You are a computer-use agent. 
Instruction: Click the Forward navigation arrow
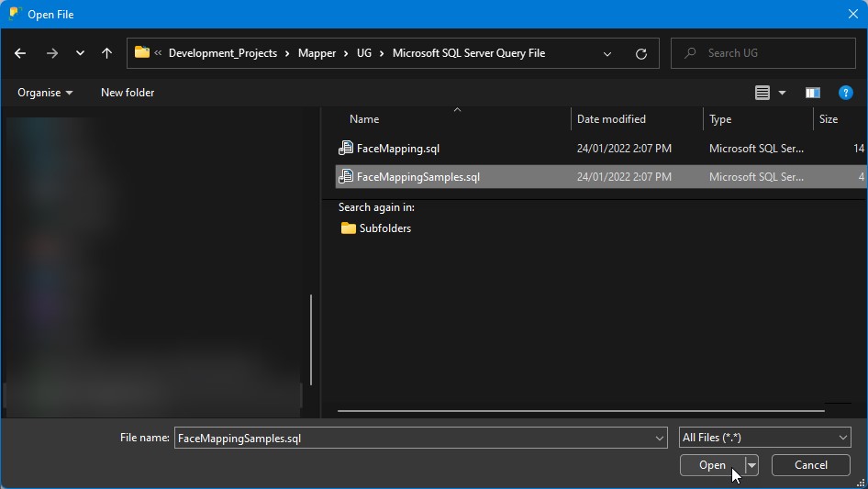52,53
